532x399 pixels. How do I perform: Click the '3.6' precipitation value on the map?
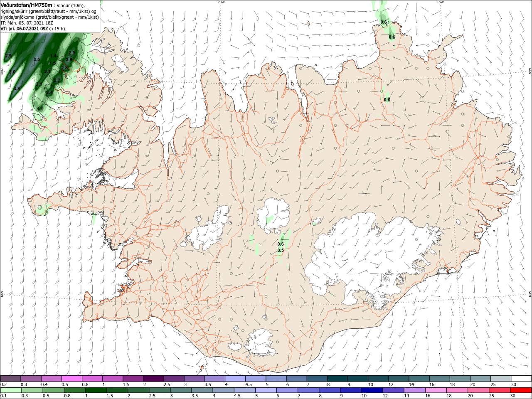pos(12,72)
